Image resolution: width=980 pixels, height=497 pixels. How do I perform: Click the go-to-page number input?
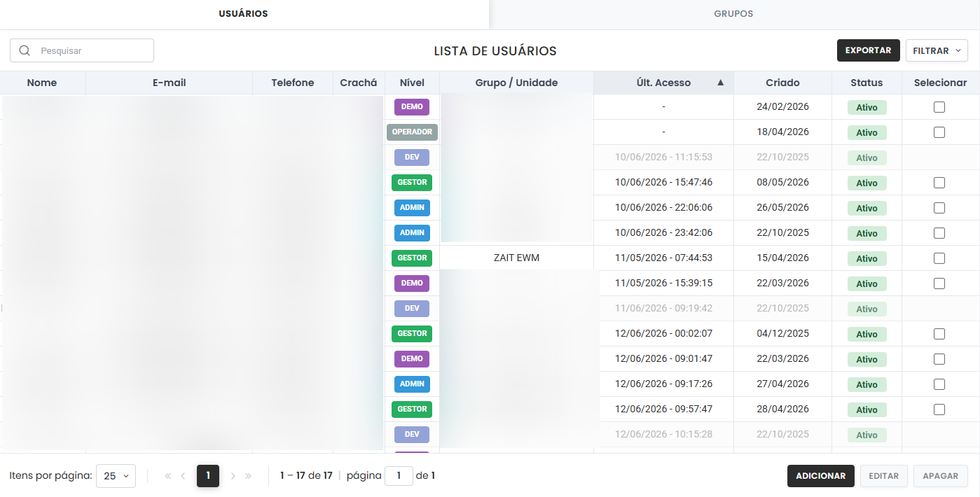(399, 476)
